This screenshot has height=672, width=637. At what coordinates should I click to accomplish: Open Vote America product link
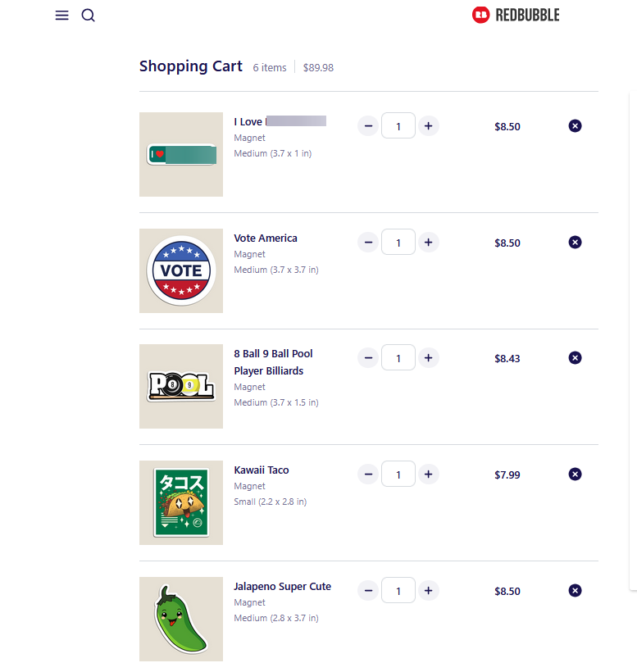coord(266,238)
